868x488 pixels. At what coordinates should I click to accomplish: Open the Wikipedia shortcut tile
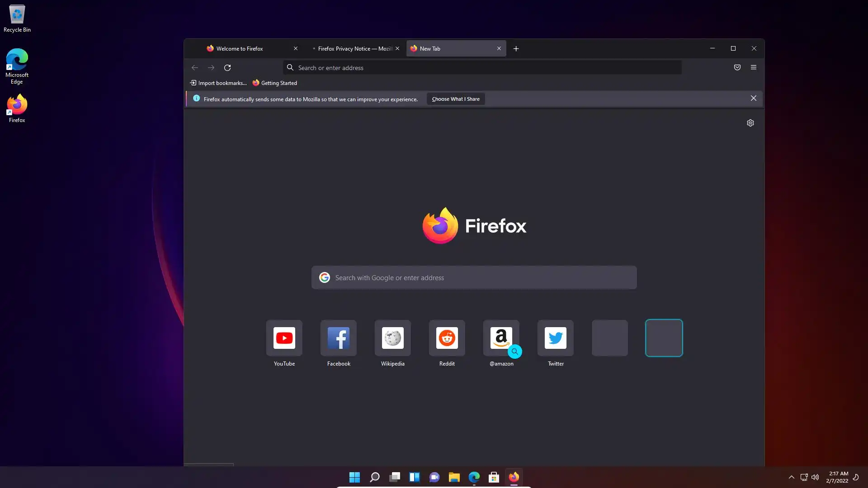click(x=392, y=338)
